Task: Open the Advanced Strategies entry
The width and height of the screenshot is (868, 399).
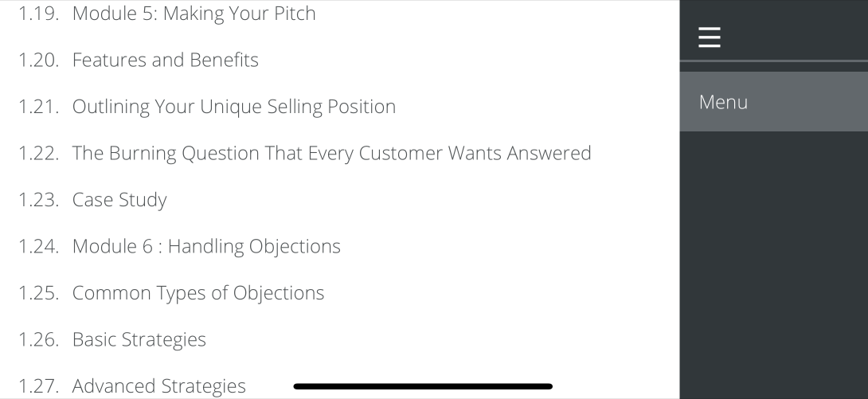Action: pos(158,386)
